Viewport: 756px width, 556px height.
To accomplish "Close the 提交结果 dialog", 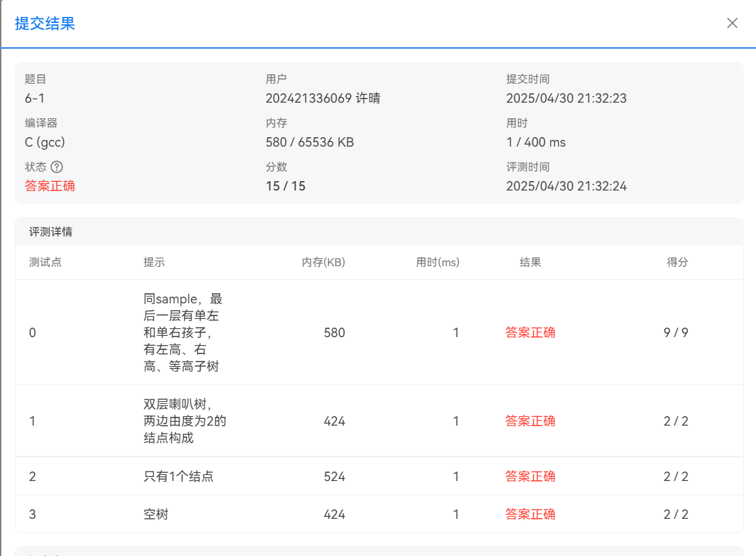I will pos(732,24).
